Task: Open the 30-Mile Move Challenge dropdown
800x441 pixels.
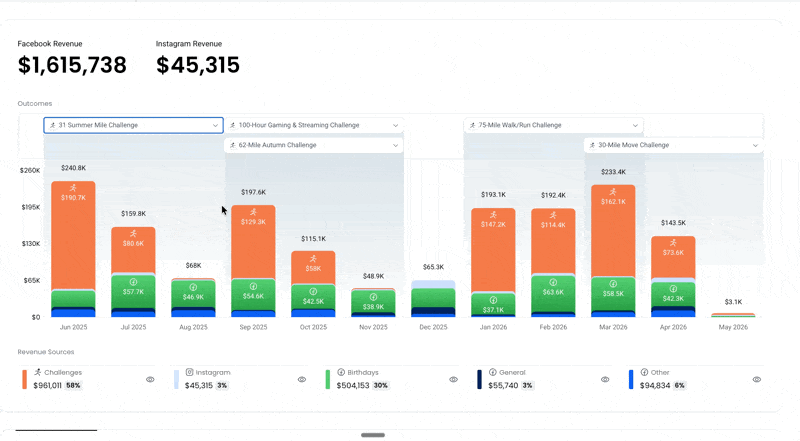Action: (x=673, y=145)
